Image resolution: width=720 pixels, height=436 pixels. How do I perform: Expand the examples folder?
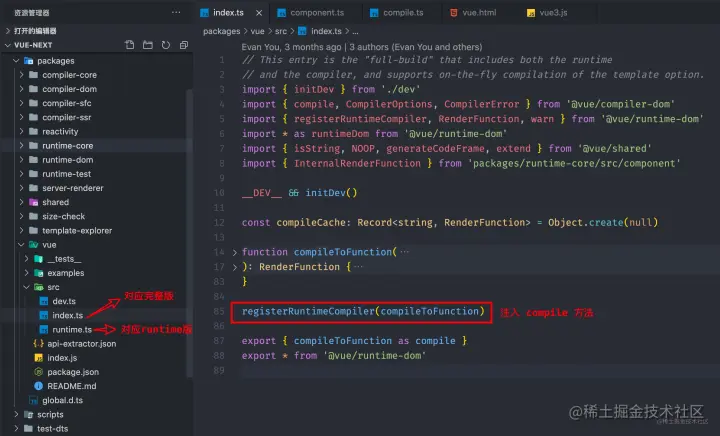26,273
